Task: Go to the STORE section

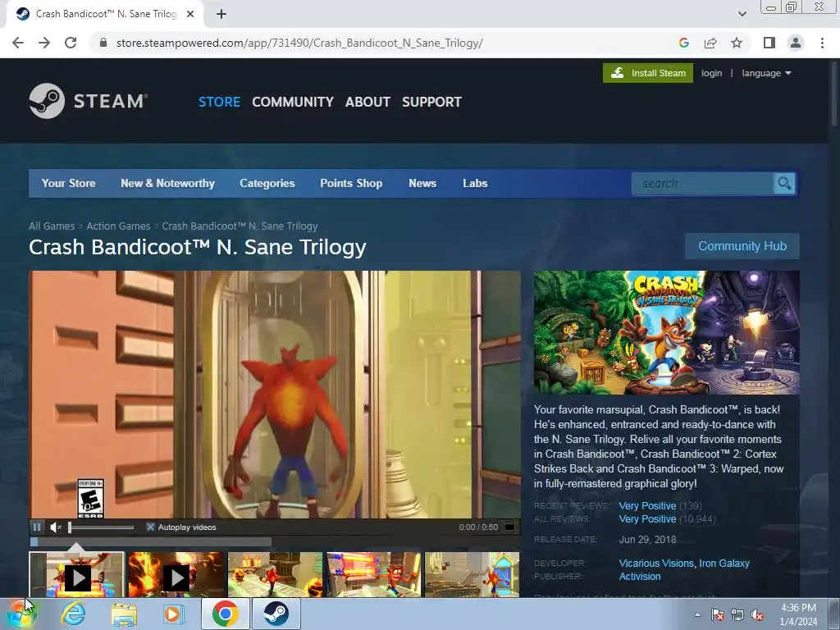Action: pyautogui.click(x=219, y=102)
